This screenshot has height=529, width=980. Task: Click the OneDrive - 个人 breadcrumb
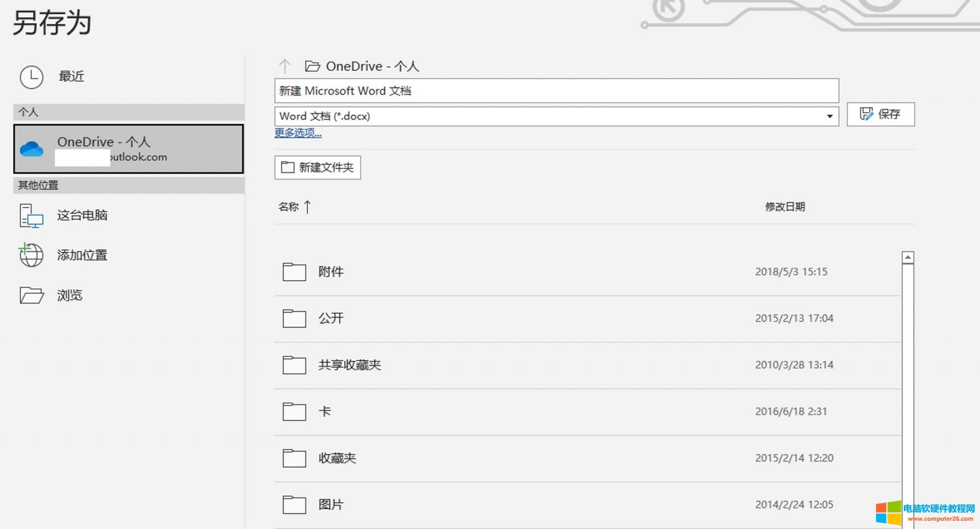[x=373, y=66]
